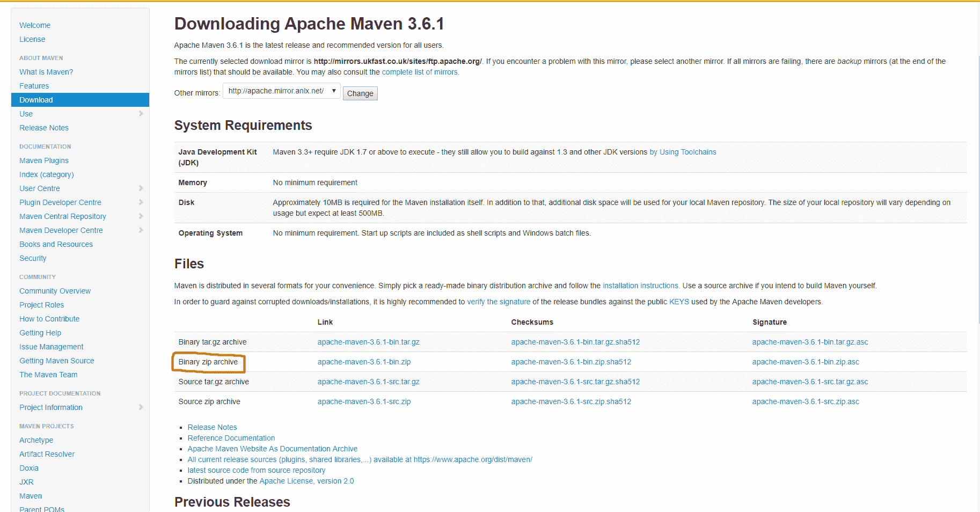Expand Maven Central Repository arrow
Screen dimensions: 980x512
[x=141, y=216]
